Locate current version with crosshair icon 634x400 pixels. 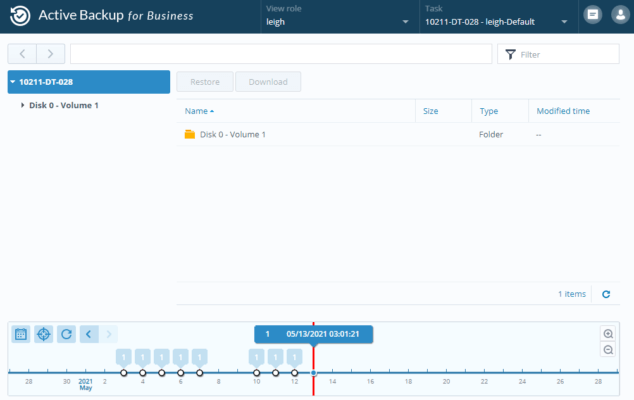point(44,334)
